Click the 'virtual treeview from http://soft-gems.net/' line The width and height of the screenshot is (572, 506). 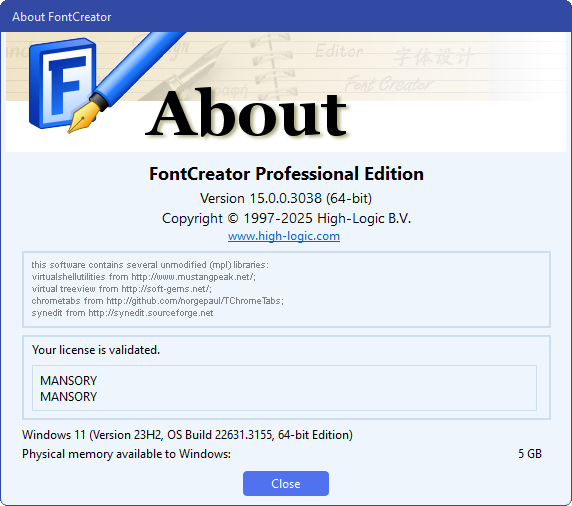tap(121, 289)
